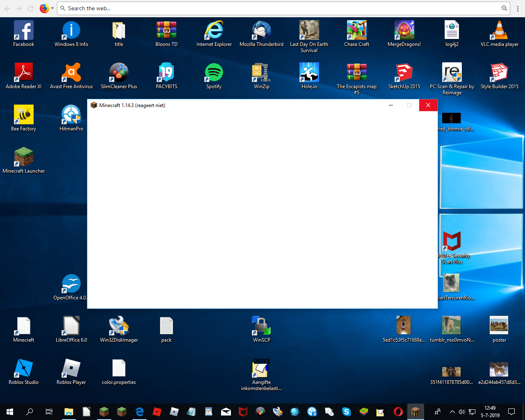Close the unresponsive Minecraft 1.14.3 window

[428, 105]
